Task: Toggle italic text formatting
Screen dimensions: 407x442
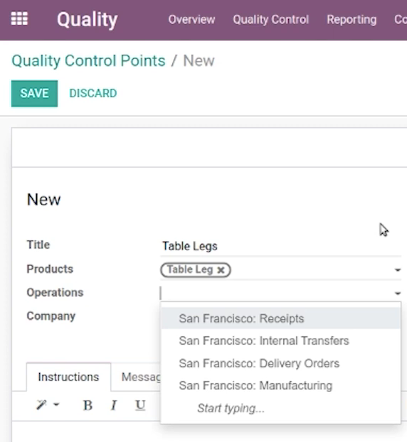Action: [x=114, y=405]
